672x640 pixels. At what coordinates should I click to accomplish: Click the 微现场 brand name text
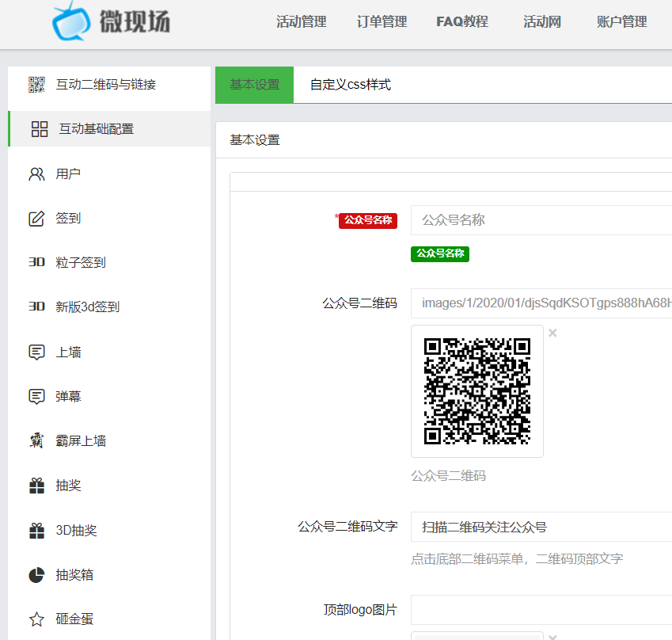pos(135,21)
